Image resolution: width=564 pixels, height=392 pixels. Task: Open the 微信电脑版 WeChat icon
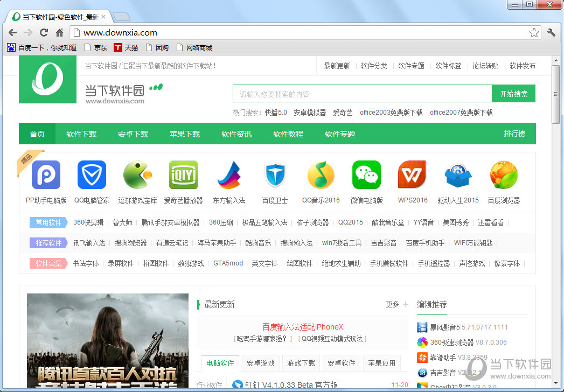coord(366,175)
